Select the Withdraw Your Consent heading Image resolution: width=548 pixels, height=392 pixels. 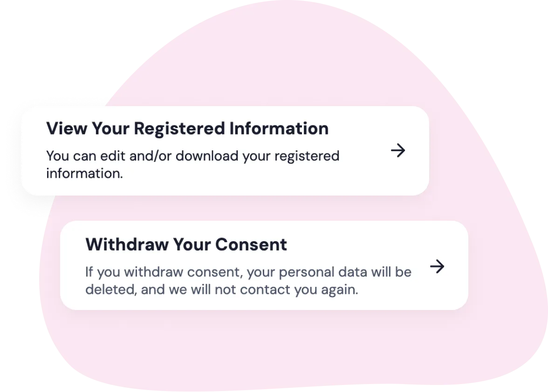click(x=186, y=244)
